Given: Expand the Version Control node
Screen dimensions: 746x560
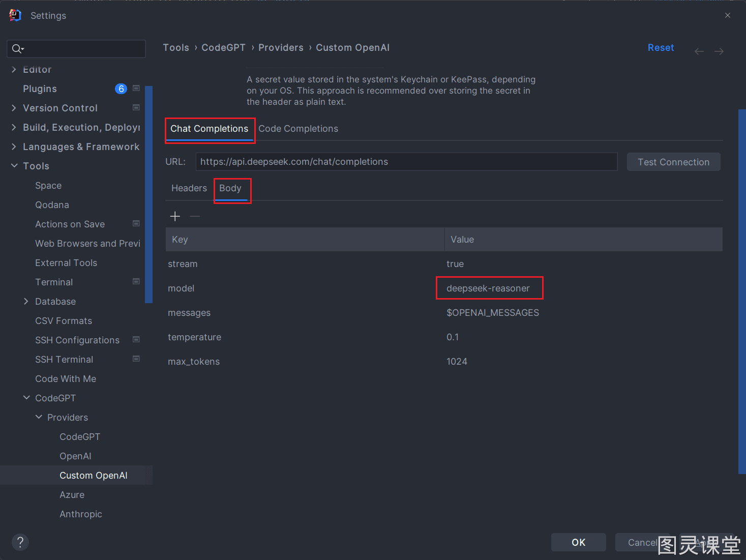Looking at the screenshot, I should (14, 108).
